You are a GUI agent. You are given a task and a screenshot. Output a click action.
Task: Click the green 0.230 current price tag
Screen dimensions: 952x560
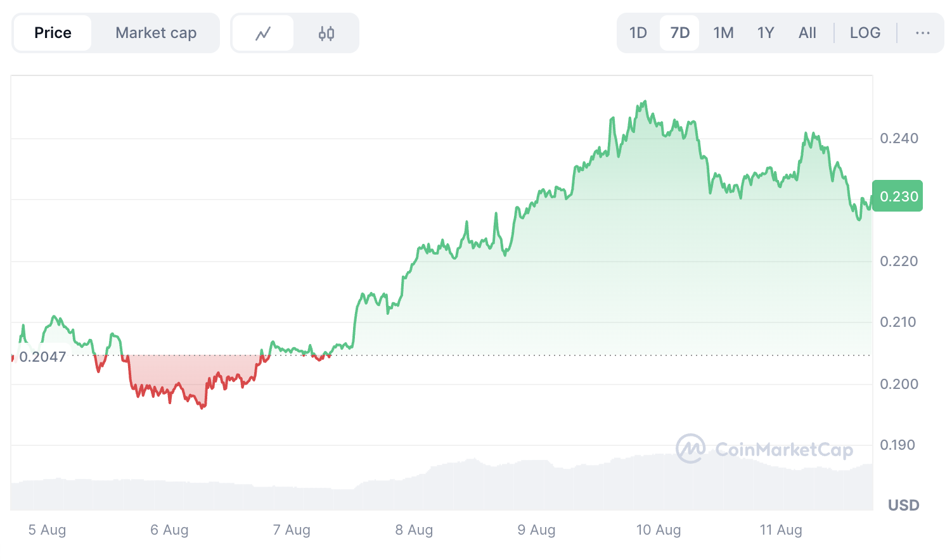tap(898, 196)
